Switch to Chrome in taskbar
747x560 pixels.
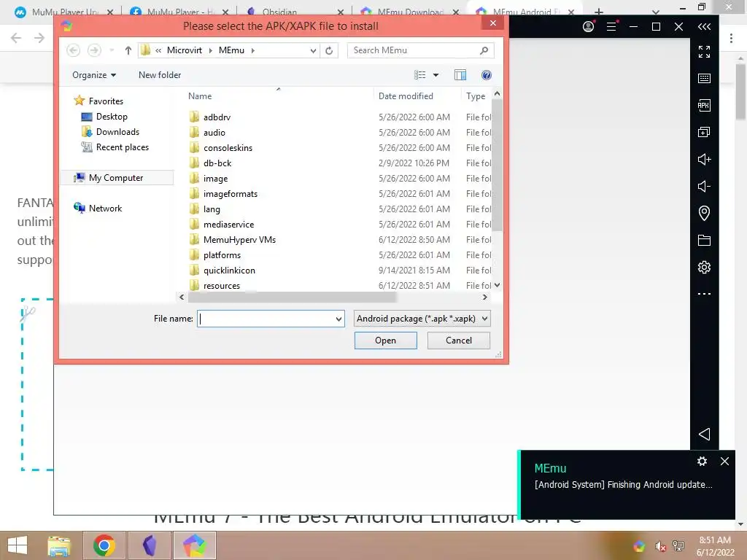coord(104,545)
